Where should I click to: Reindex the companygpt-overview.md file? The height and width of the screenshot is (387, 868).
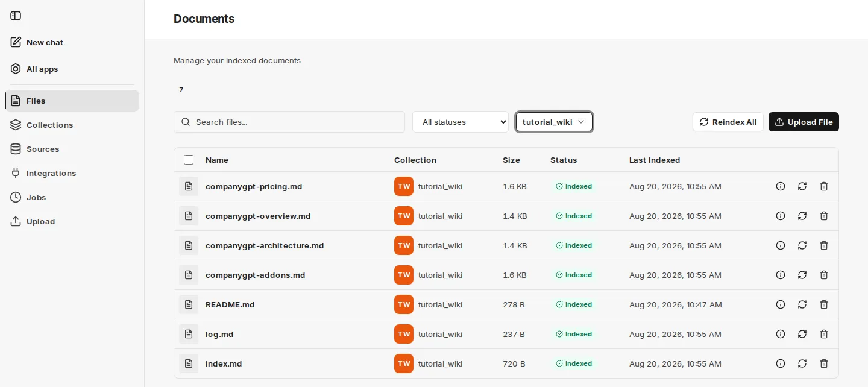(802, 216)
